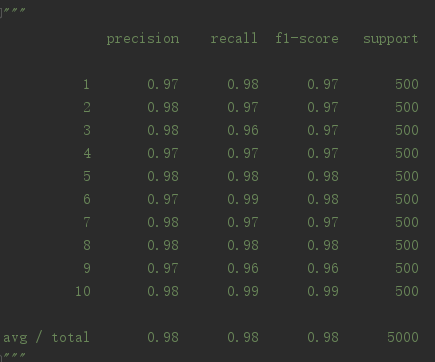
Task: Click the class 7 row label
Action: pos(87,222)
